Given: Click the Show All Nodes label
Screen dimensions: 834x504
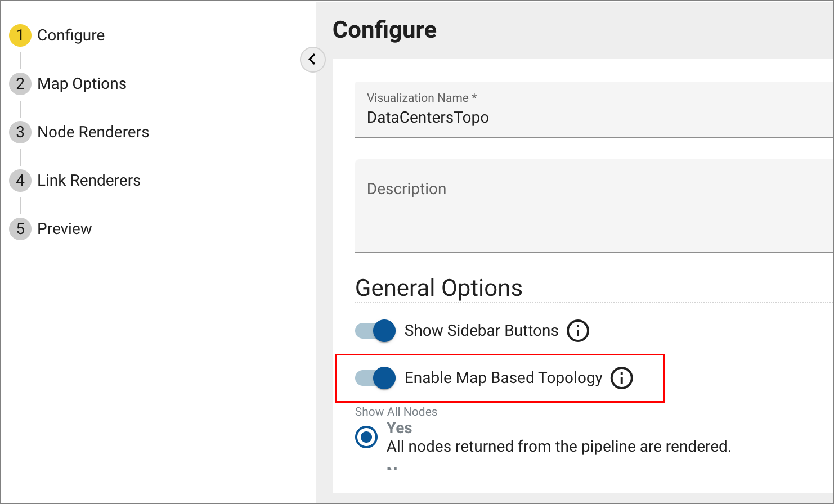Looking at the screenshot, I should coord(396,411).
